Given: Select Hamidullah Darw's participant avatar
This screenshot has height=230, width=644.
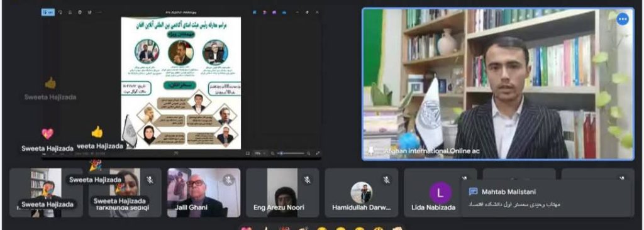Looking at the screenshot, I should pyautogui.click(x=362, y=193).
